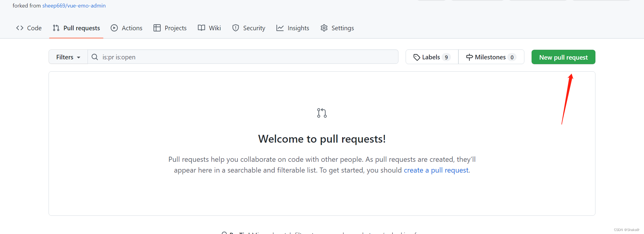Click the Milestones signpost icon
The width and height of the screenshot is (644, 234).
tap(470, 57)
